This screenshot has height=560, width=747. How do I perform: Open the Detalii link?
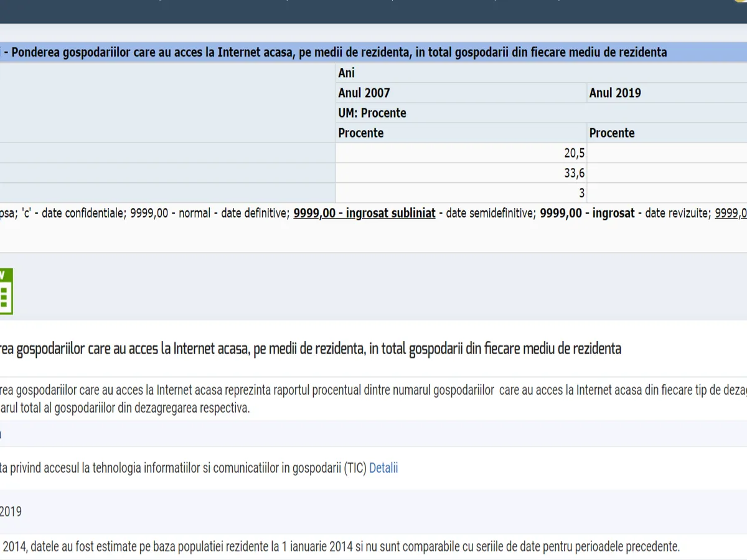click(x=383, y=468)
